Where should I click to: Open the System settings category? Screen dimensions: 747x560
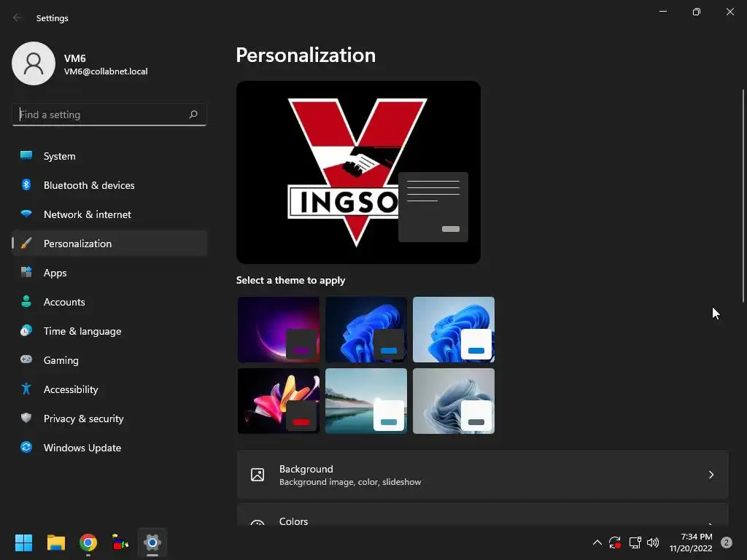coord(109,156)
